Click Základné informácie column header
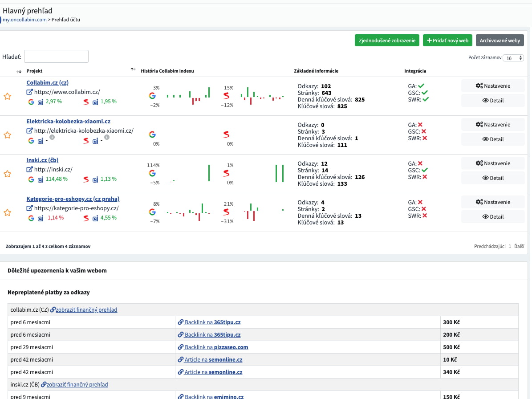532x399 pixels. pos(316,71)
